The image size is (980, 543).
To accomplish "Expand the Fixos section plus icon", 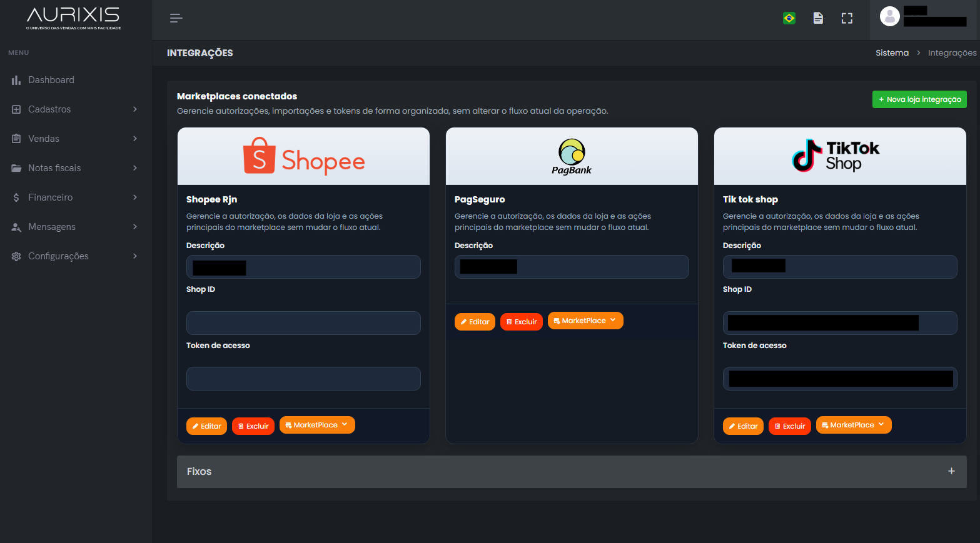I will (x=951, y=471).
